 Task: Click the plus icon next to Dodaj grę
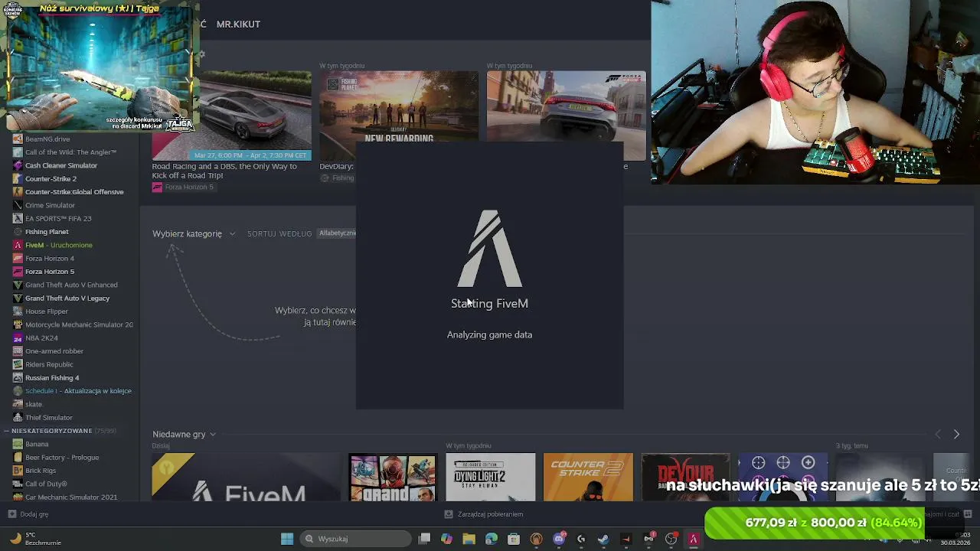(x=11, y=514)
